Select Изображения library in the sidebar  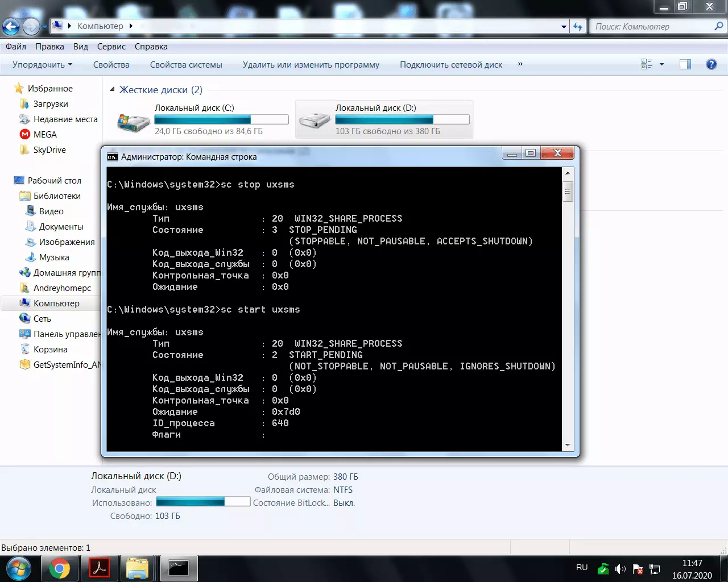click(60, 242)
